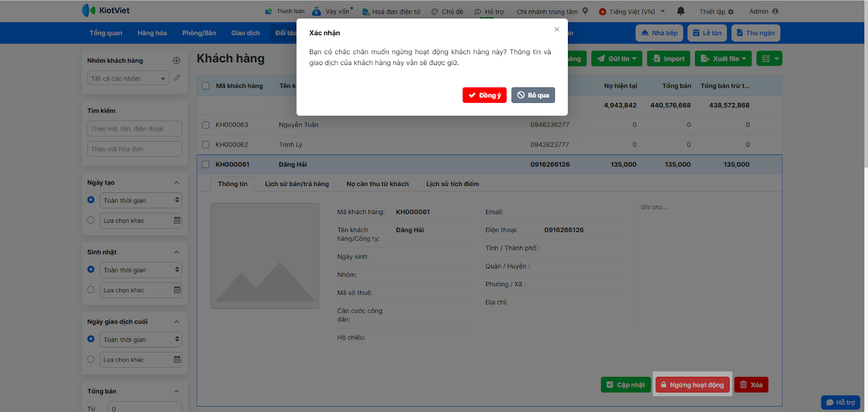Open calendar icon under Ngày tạo

177,220
